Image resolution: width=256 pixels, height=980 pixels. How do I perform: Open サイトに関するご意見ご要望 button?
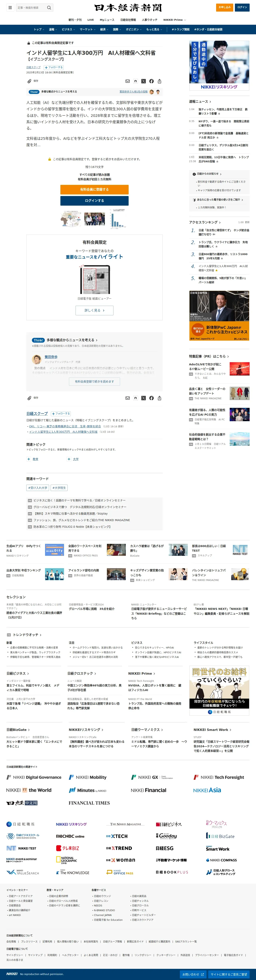pyautogui.click(x=229, y=974)
